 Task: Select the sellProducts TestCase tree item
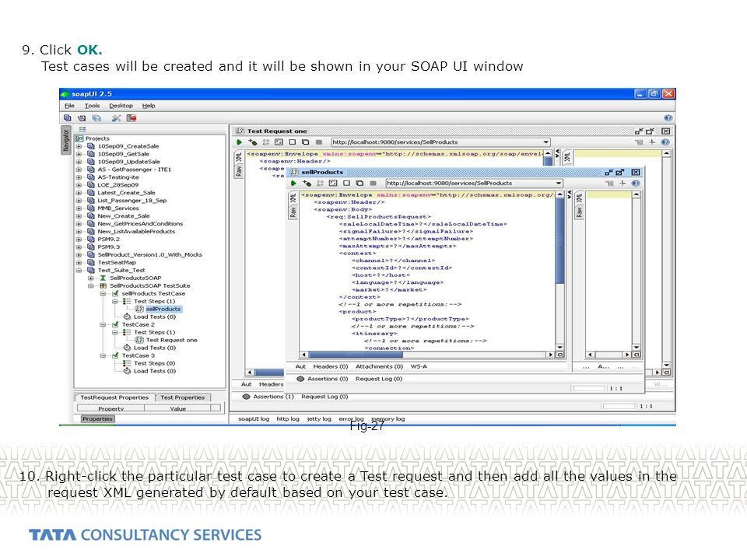pyautogui.click(x=153, y=294)
